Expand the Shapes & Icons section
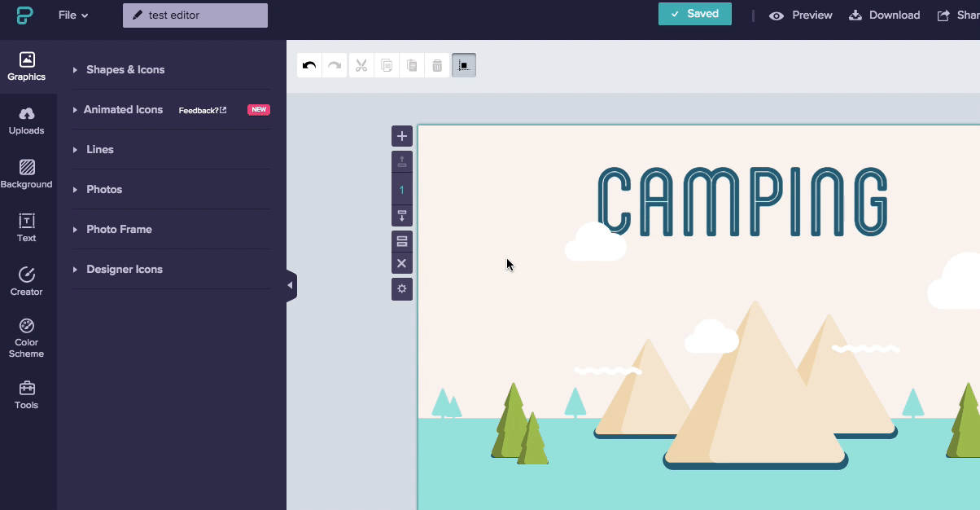 (171, 69)
